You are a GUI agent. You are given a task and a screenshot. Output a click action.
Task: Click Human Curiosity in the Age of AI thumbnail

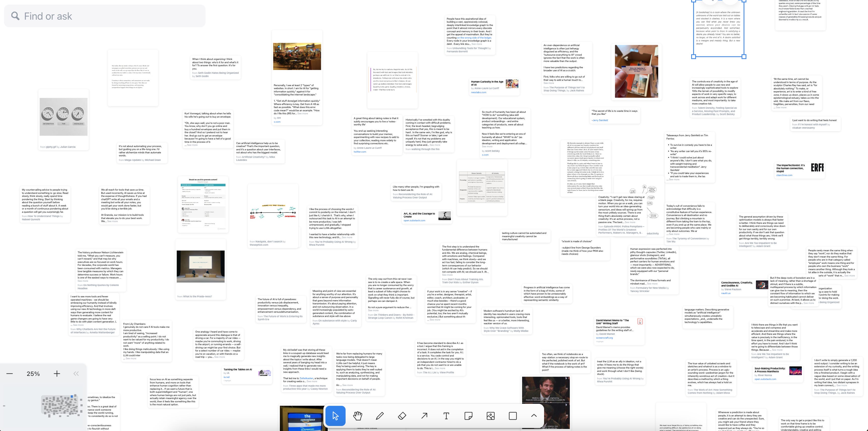click(512, 84)
